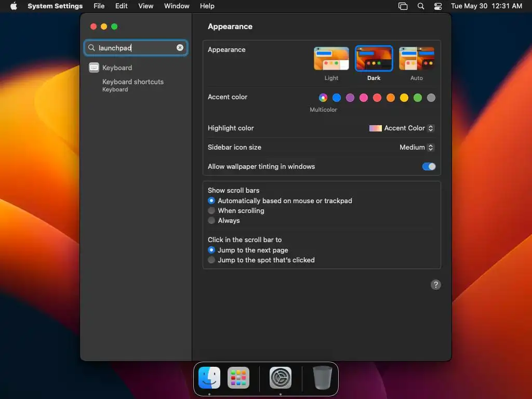This screenshot has height=399, width=532.
Task: Choose purple accent color
Action: (350, 98)
